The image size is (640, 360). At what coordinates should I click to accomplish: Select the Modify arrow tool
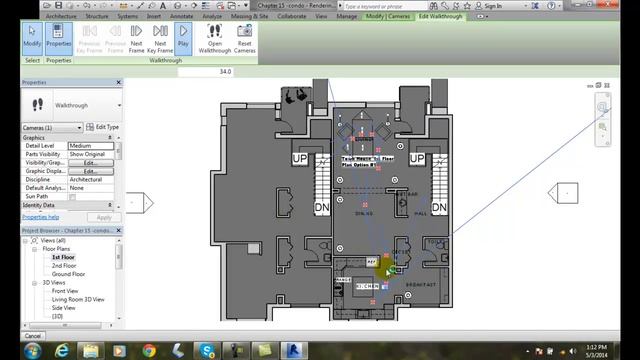point(32,39)
